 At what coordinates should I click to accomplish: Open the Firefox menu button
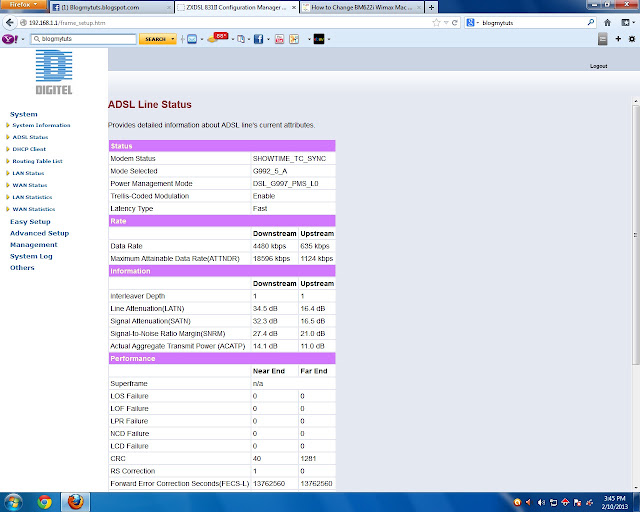[x=23, y=5]
